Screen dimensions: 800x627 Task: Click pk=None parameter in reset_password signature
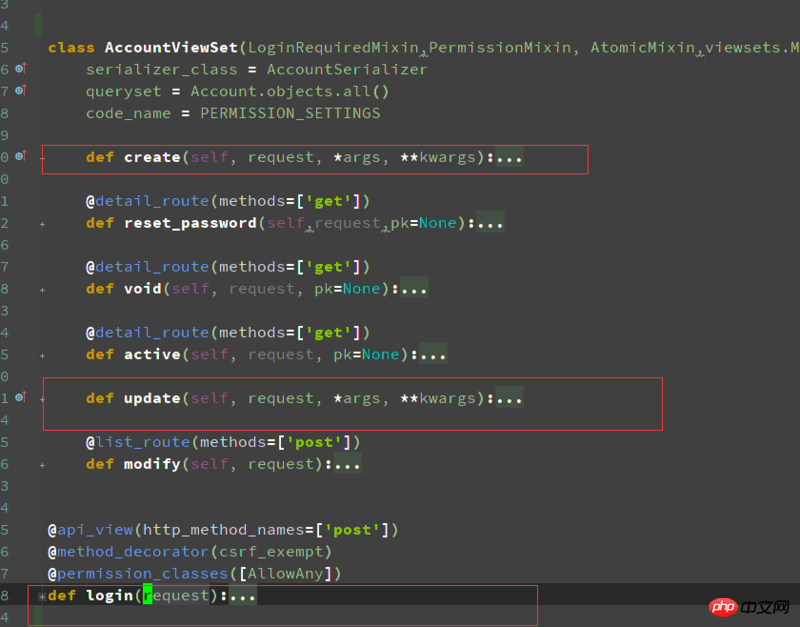coord(423,223)
